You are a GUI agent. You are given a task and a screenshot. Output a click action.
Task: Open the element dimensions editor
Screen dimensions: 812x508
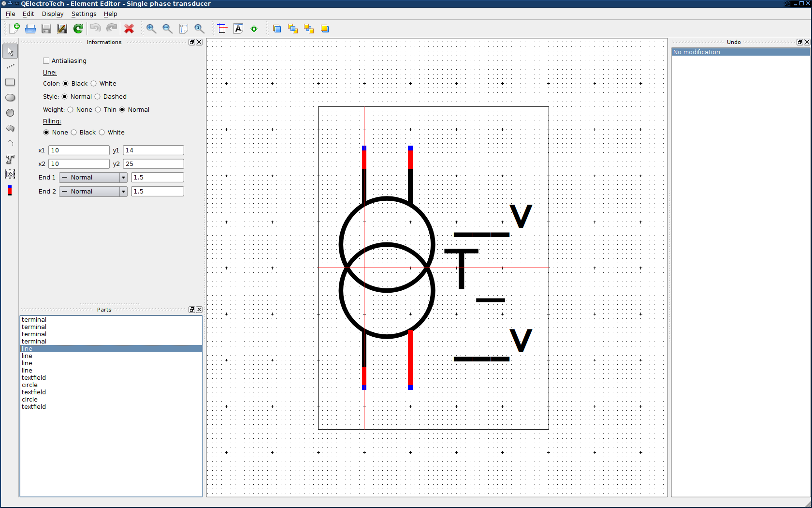pyautogui.click(x=222, y=29)
